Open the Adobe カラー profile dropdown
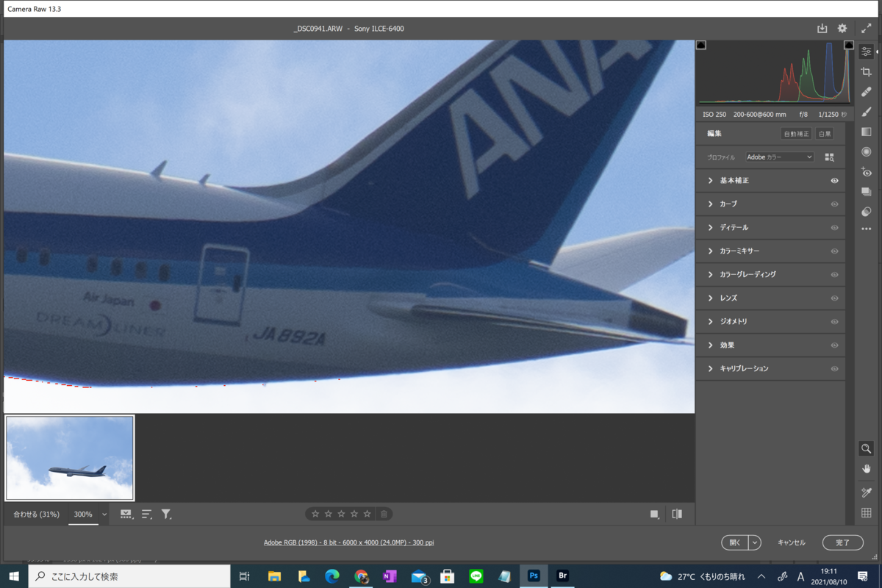Viewport: 882px width, 588px height. 779,157
